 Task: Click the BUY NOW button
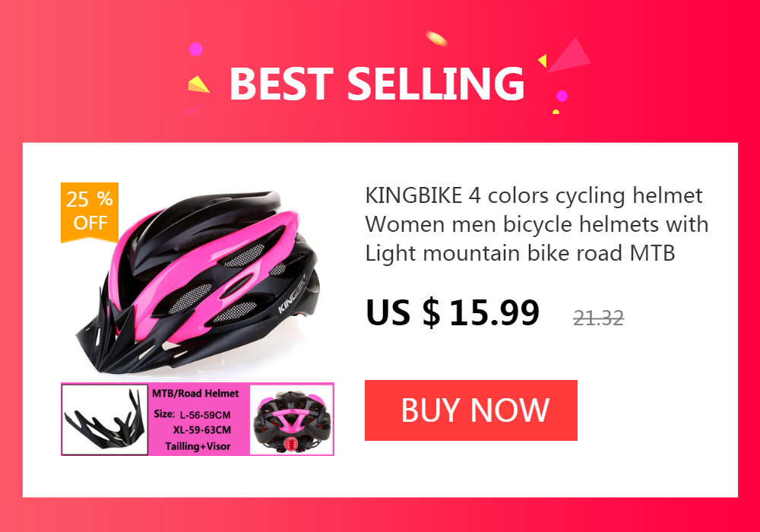tap(470, 410)
